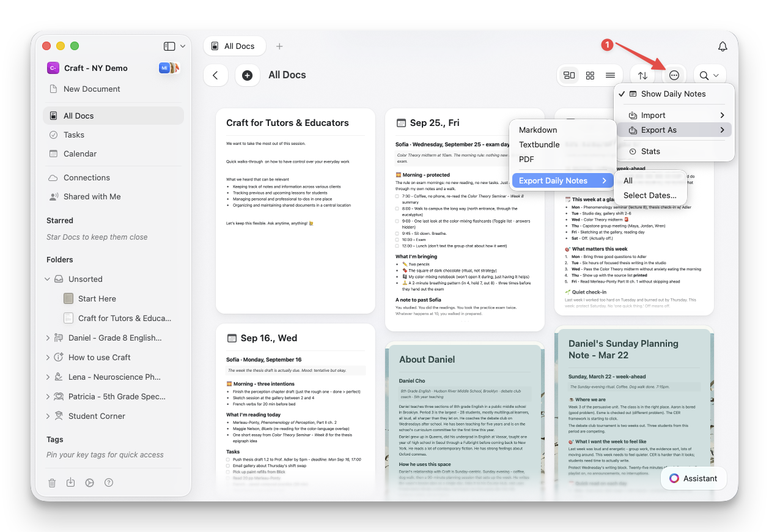This screenshot has height=532, width=769.
Task: Open the trash icon in sidebar footer
Action: (x=52, y=482)
